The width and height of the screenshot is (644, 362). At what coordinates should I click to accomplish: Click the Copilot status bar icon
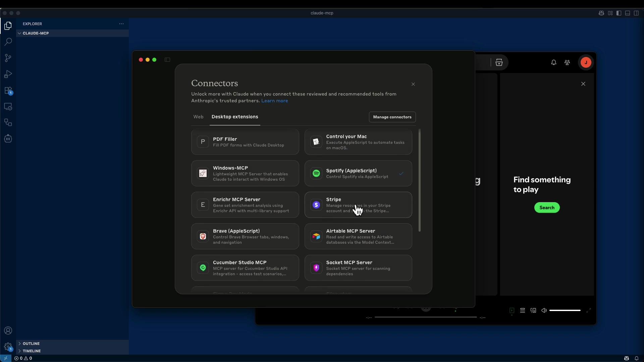pyautogui.click(x=626, y=358)
